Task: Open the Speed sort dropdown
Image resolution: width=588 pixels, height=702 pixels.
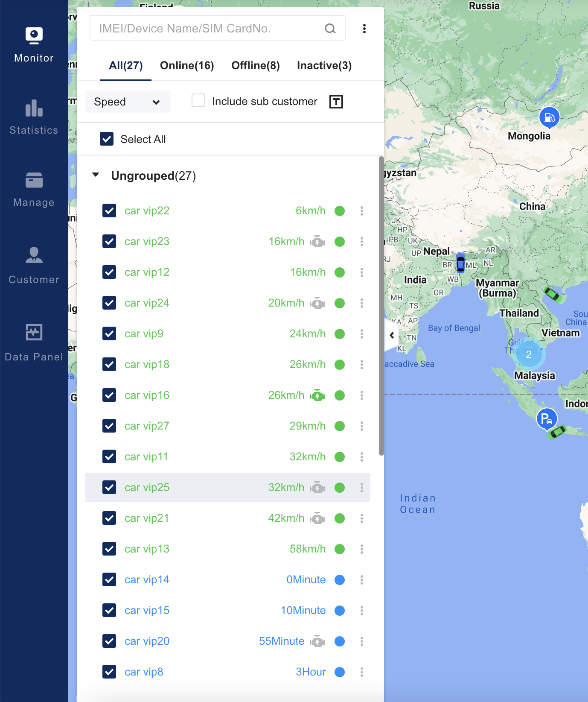Action: click(128, 102)
